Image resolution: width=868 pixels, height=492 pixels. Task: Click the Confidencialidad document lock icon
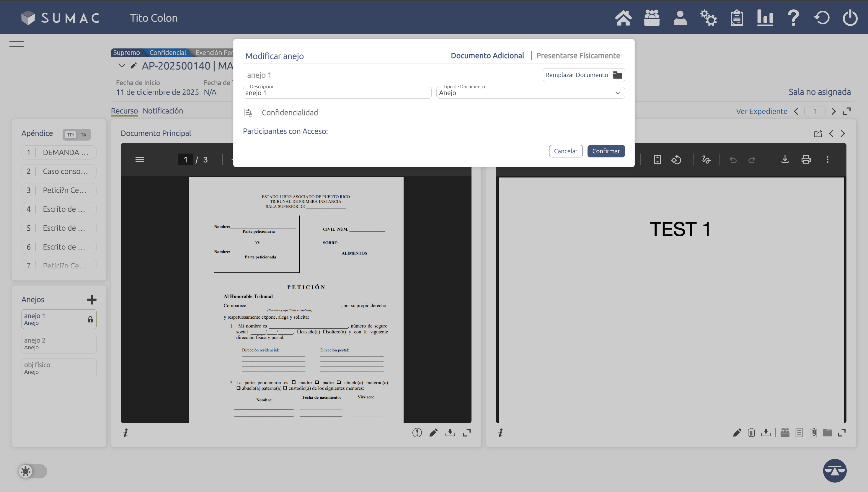[x=248, y=113]
